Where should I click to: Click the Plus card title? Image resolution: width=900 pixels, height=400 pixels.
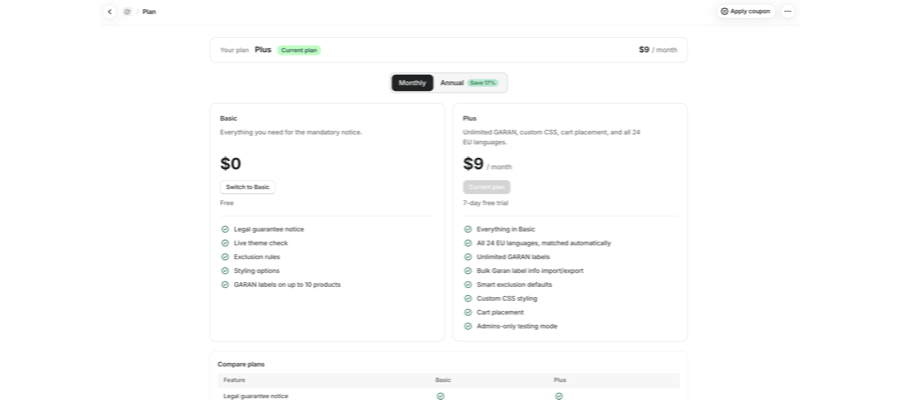coord(470,118)
